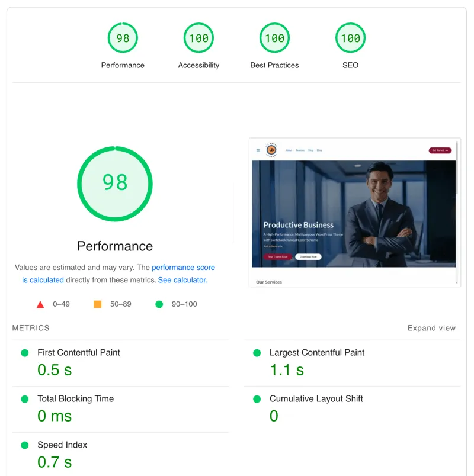
Task: Click the SEO label
Action: tap(350, 65)
